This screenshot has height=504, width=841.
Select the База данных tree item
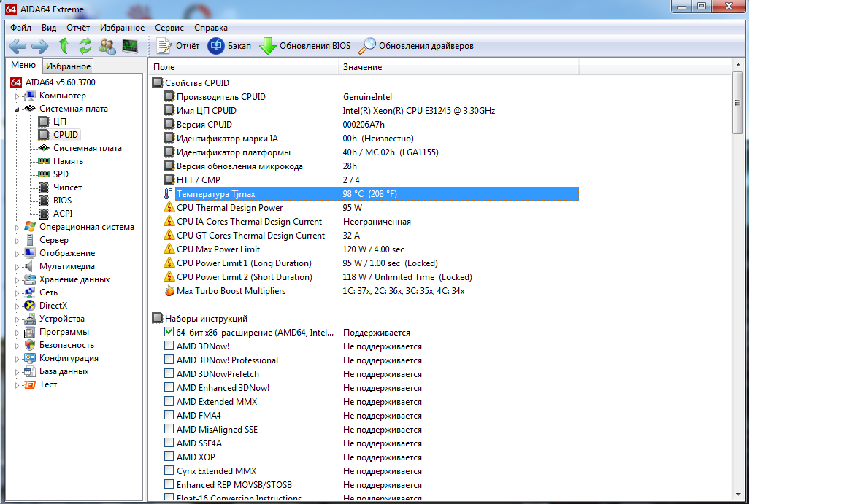pos(64,371)
